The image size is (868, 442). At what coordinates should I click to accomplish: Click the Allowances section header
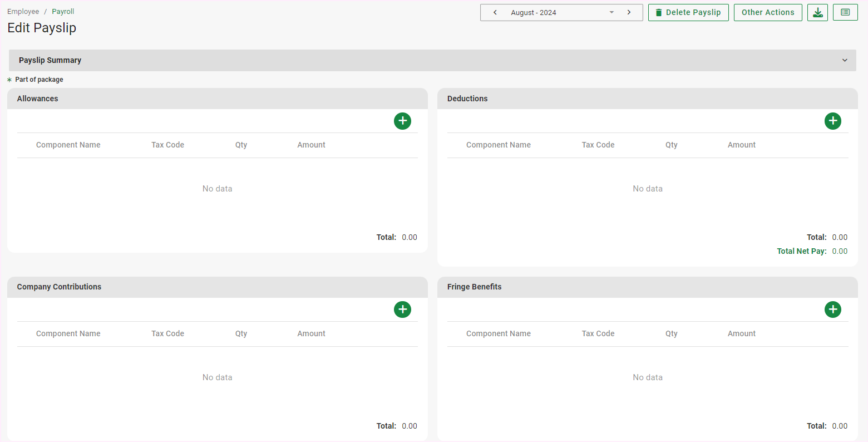38,99
